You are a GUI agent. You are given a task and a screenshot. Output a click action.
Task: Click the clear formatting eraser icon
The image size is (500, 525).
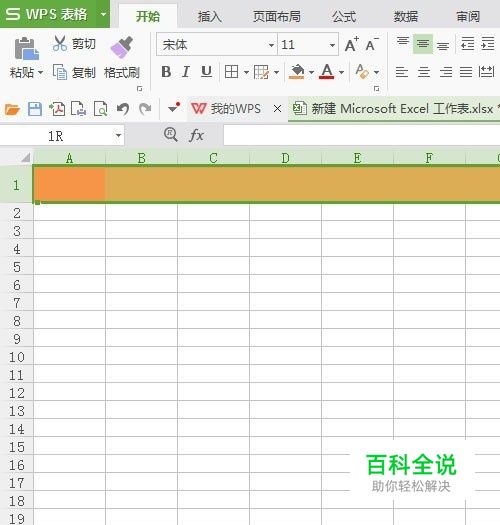tap(362, 72)
